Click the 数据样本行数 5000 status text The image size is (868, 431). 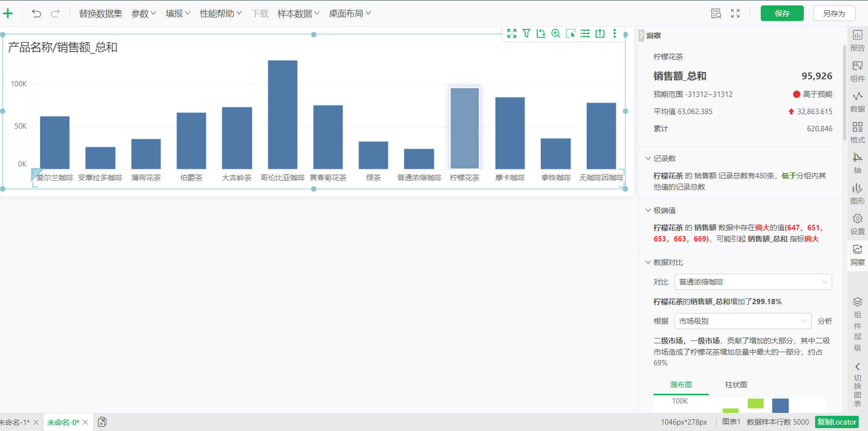(777, 422)
